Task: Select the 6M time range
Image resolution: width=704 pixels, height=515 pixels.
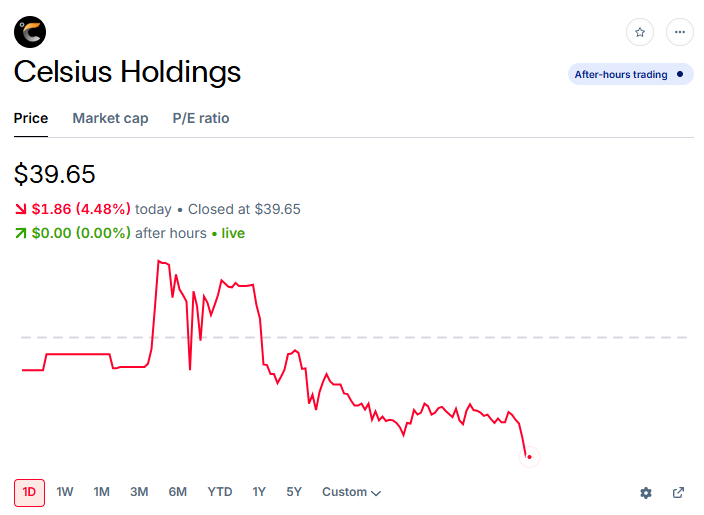Action: tap(178, 492)
